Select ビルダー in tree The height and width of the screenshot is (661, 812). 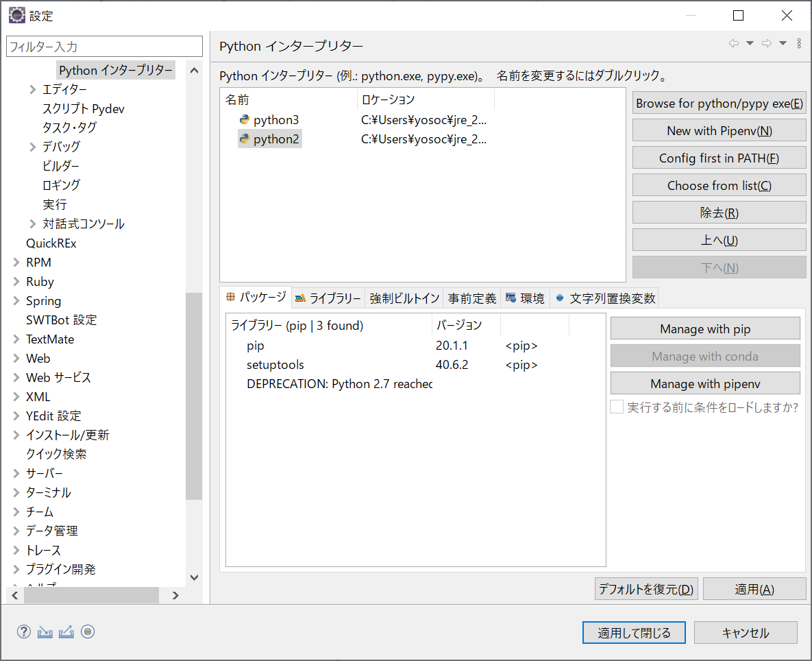point(60,166)
